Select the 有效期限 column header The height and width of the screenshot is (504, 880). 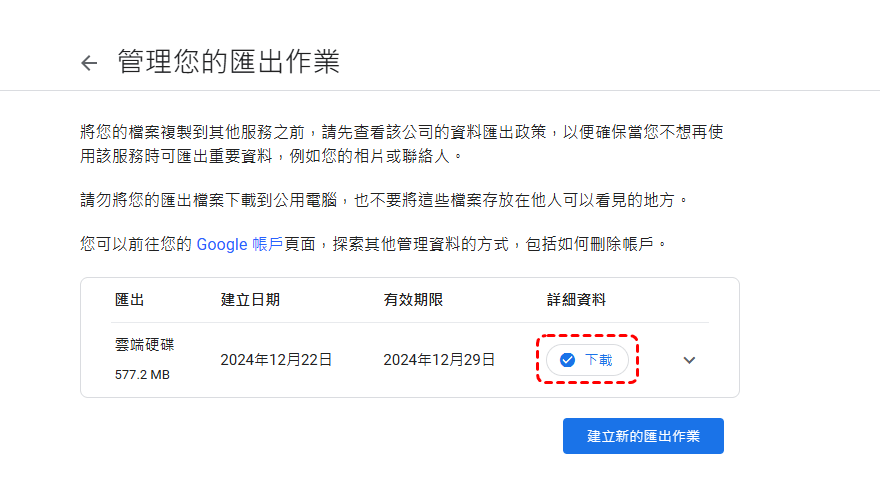point(412,300)
